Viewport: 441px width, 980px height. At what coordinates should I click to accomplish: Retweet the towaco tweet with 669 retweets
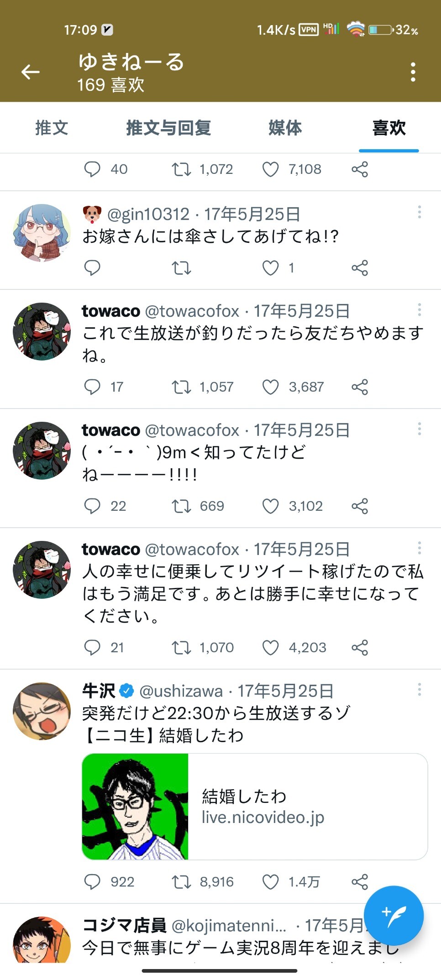[x=181, y=506]
